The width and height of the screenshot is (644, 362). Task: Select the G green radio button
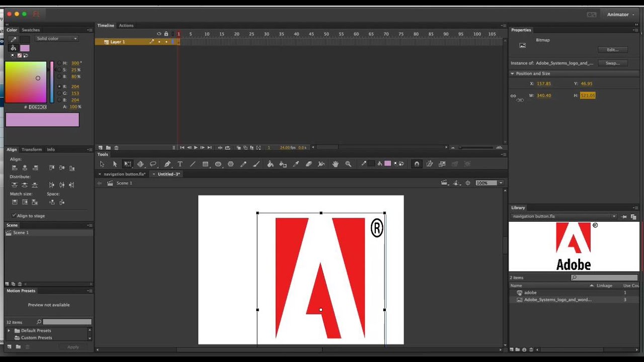pos(59,93)
